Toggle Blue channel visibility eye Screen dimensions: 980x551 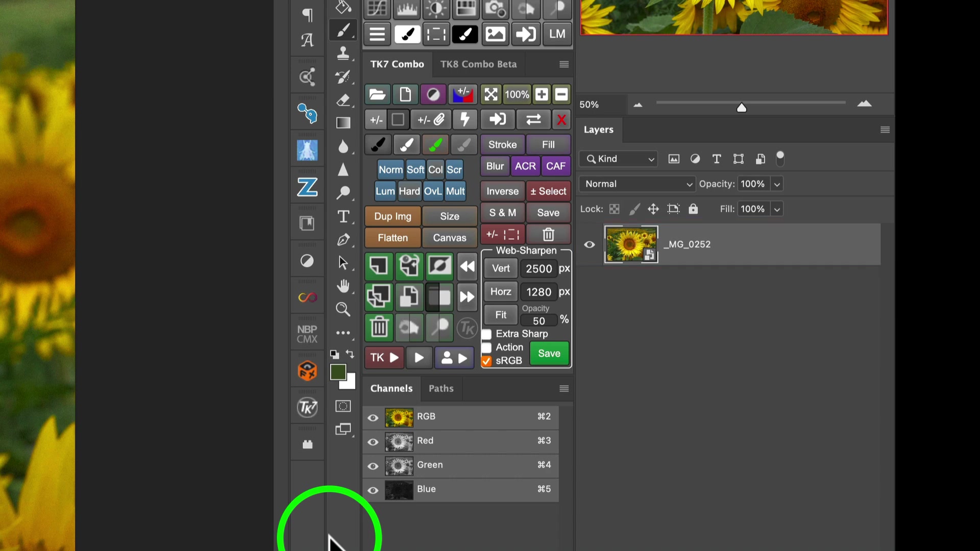[x=373, y=490]
